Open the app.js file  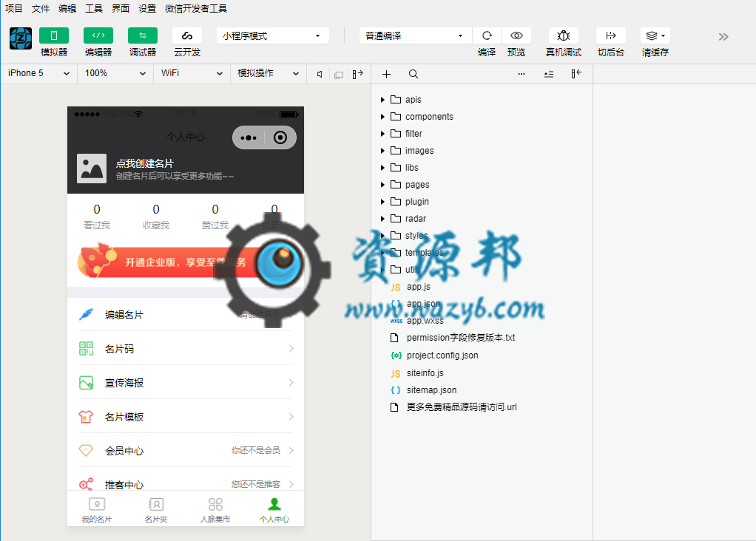(x=418, y=287)
